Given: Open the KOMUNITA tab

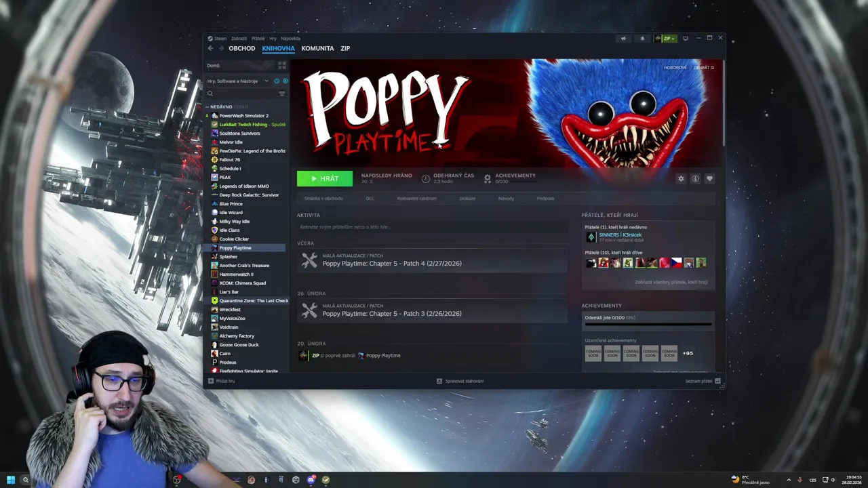Looking at the screenshot, I should coord(317,48).
